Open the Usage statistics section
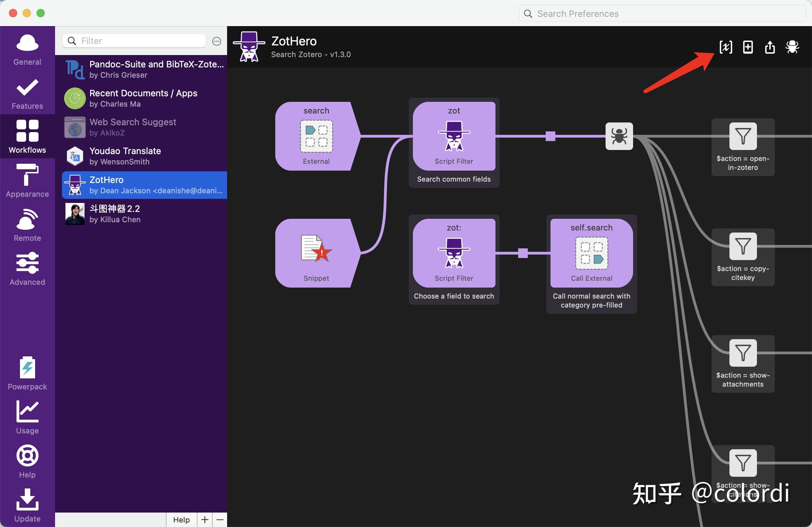Screen dimensions: 812x527 (27, 417)
